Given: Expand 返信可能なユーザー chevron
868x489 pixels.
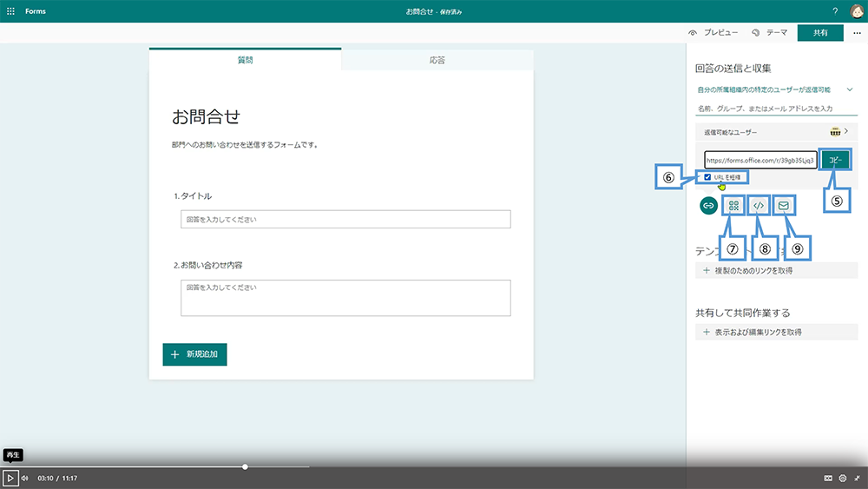Looking at the screenshot, I should point(846,131).
